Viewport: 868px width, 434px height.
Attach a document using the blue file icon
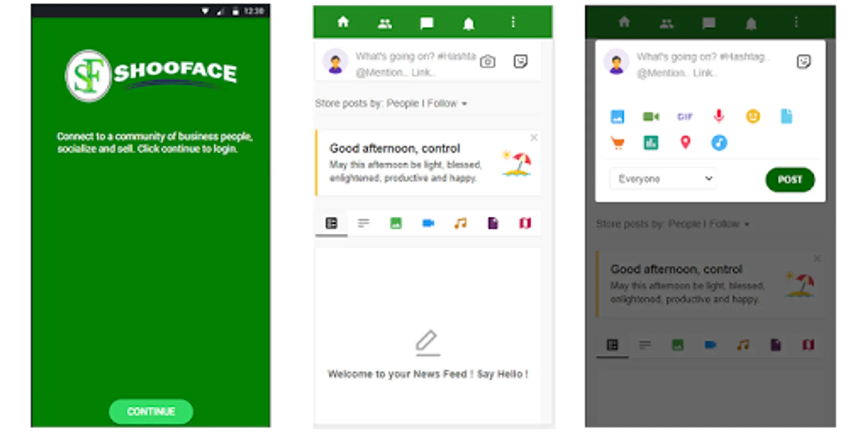coord(787,116)
